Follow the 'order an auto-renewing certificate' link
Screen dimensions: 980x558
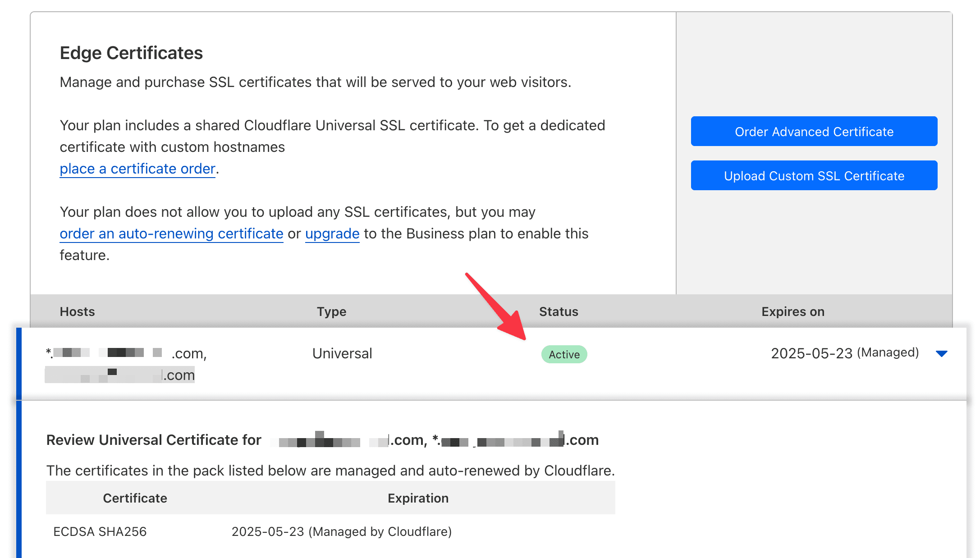pyautogui.click(x=171, y=233)
